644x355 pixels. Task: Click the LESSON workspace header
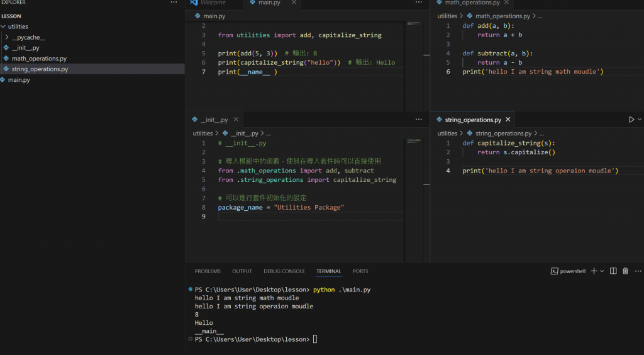(11, 16)
